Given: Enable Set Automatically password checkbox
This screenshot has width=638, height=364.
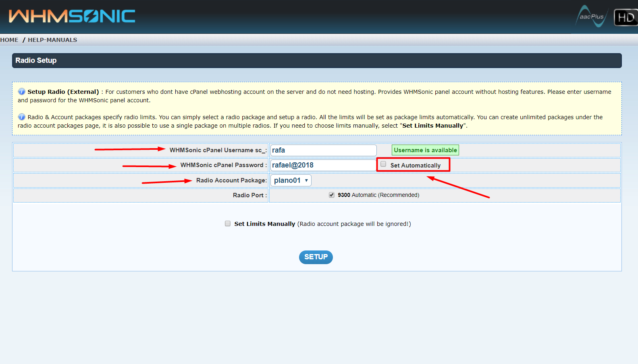Looking at the screenshot, I should click(x=383, y=164).
